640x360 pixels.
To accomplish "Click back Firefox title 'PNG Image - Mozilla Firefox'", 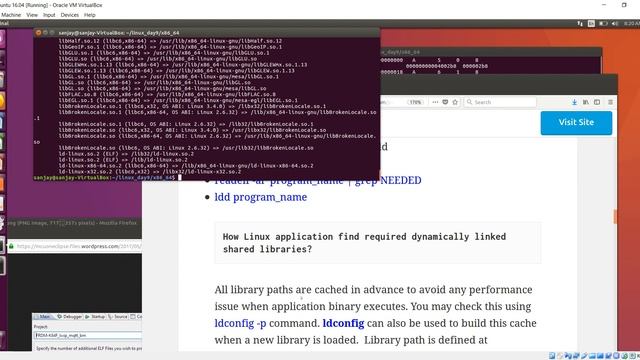I will (x=72, y=223).
